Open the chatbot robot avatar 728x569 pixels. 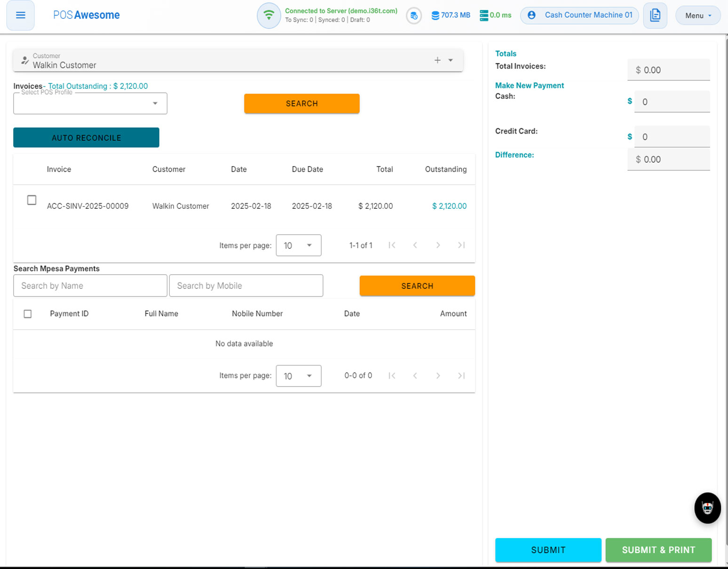pyautogui.click(x=707, y=508)
